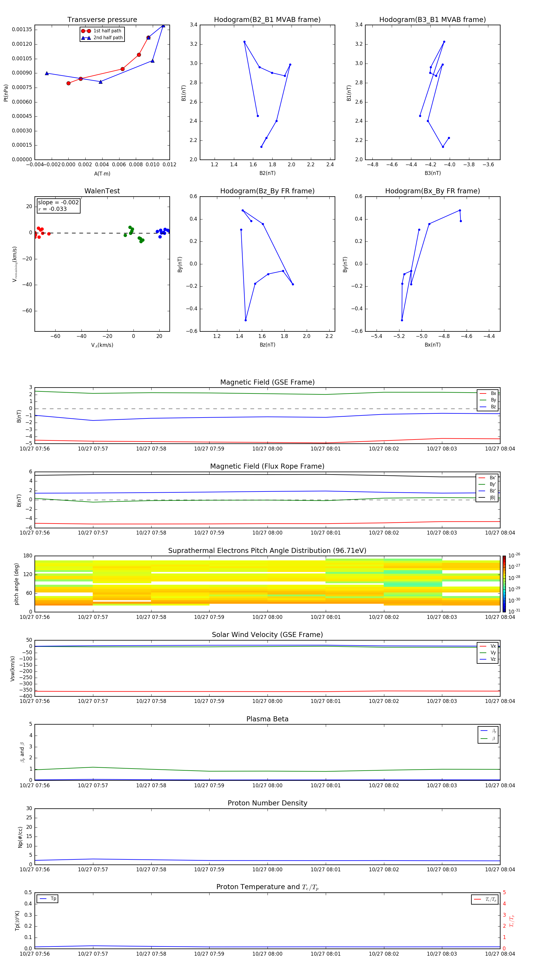Click the 'Magnetic Field (GSE Frame)' title
This screenshot has height=980, width=535.
point(267,382)
